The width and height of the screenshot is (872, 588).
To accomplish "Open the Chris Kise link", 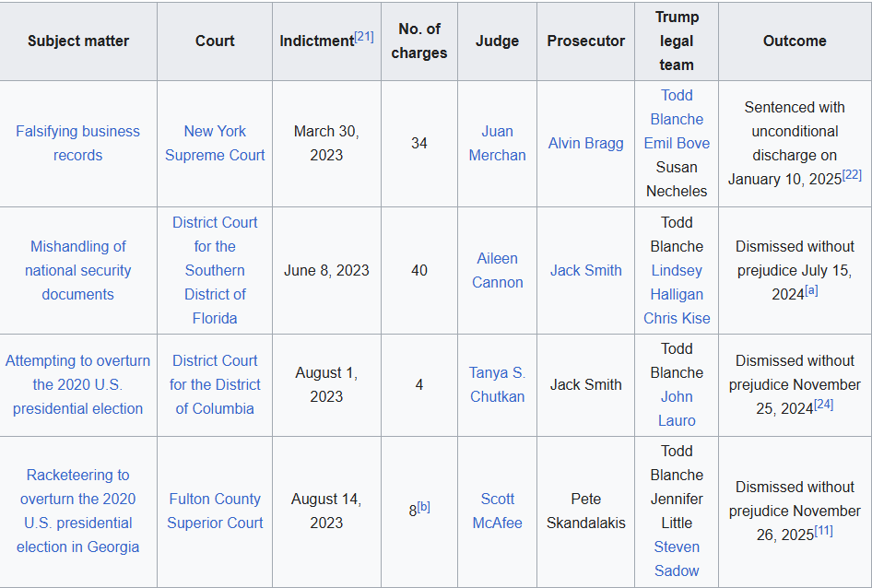I will (677, 318).
